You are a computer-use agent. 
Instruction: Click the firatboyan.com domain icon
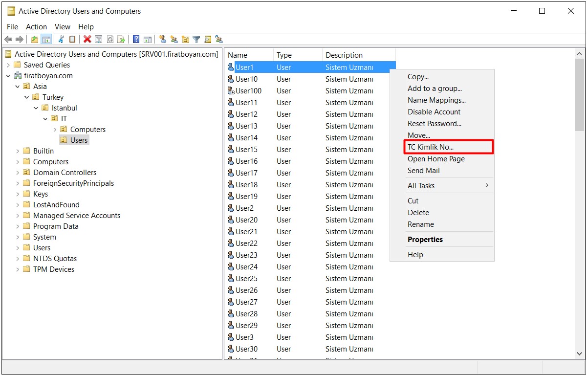(18, 75)
